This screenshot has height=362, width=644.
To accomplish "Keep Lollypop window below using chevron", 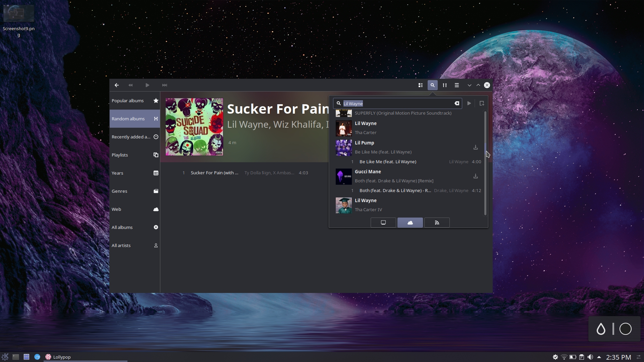I will 469,85.
